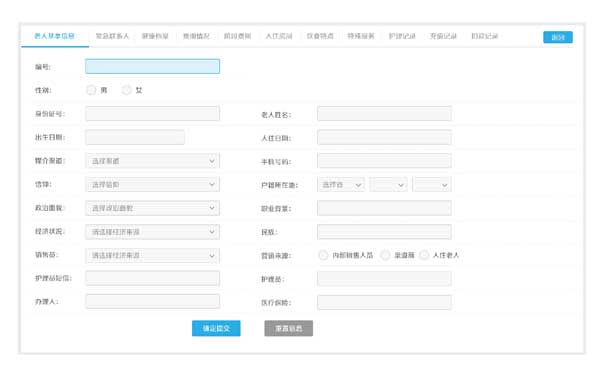
Task: Click the blue button at the tab bar's right end
Action: point(558,37)
